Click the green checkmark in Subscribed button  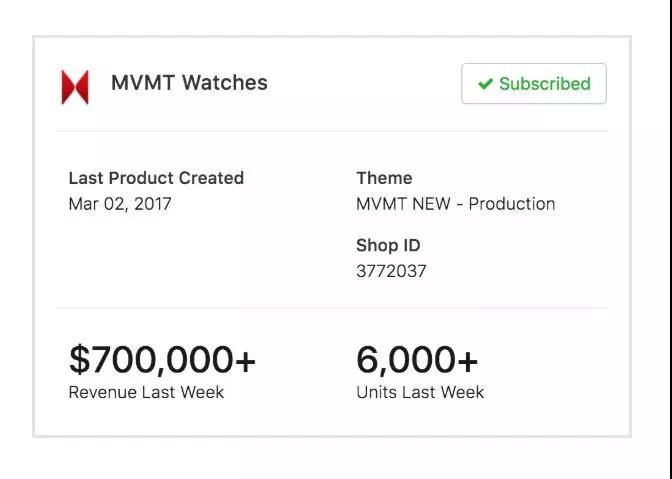click(x=485, y=84)
